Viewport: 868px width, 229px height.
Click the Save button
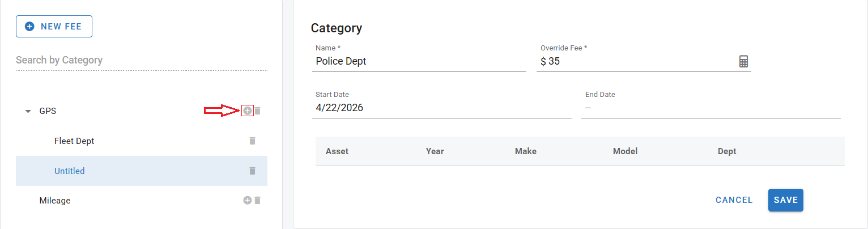coord(786,200)
